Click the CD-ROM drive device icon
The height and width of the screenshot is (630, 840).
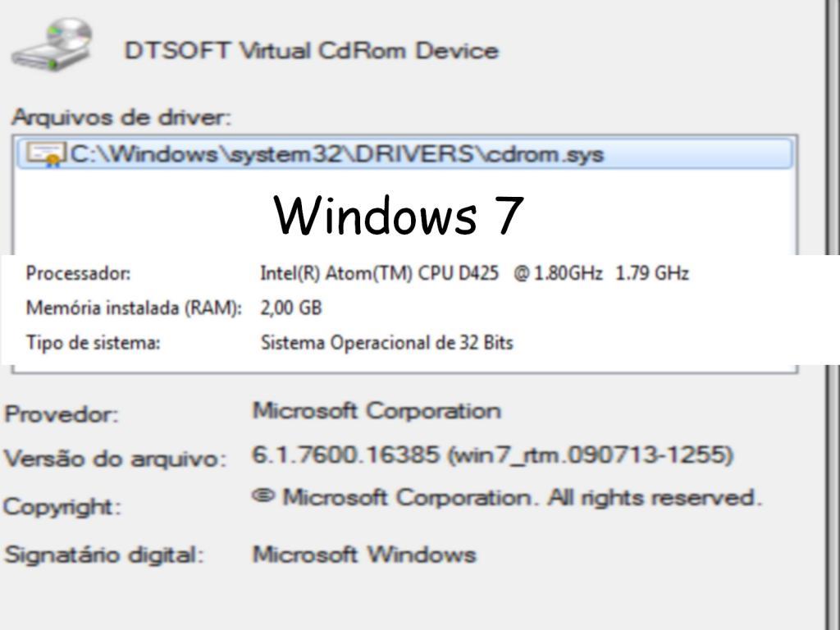52,44
